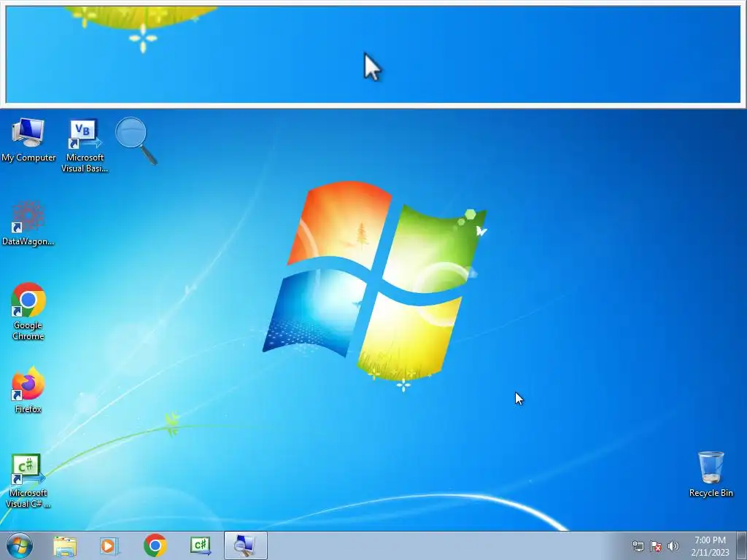
Task: Click the date 2/11/2023 in the tray
Action: [x=710, y=553]
